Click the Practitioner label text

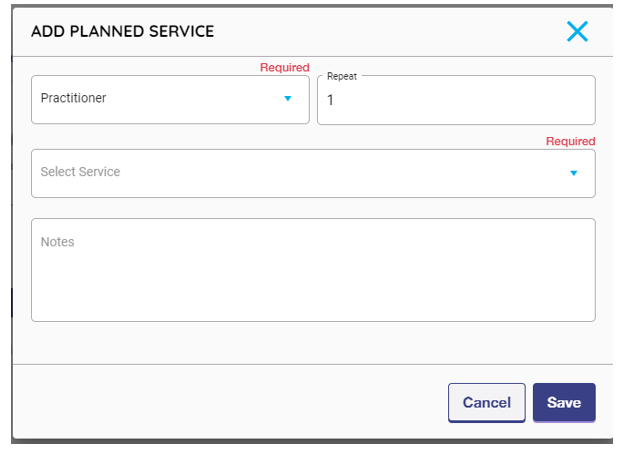[x=73, y=99]
